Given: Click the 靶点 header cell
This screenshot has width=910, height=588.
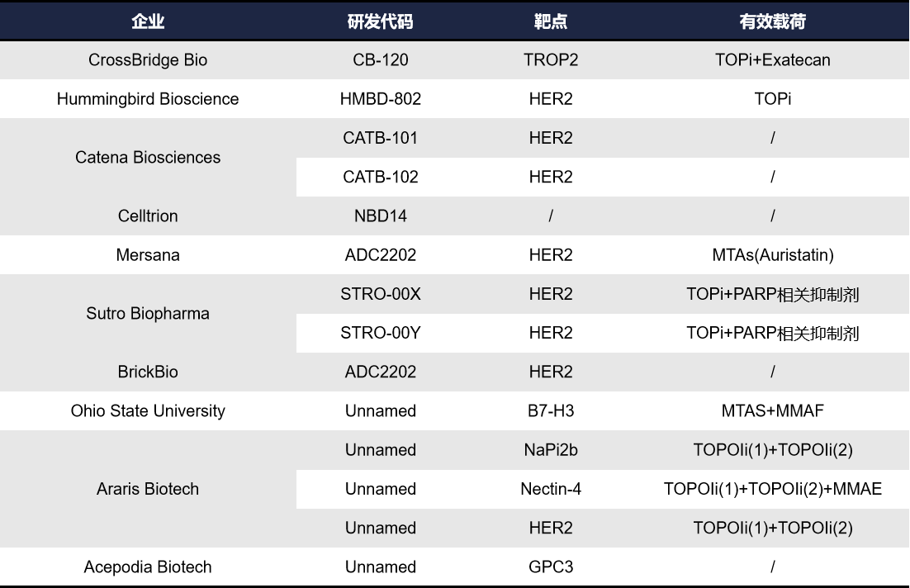Looking at the screenshot, I should [x=550, y=21].
